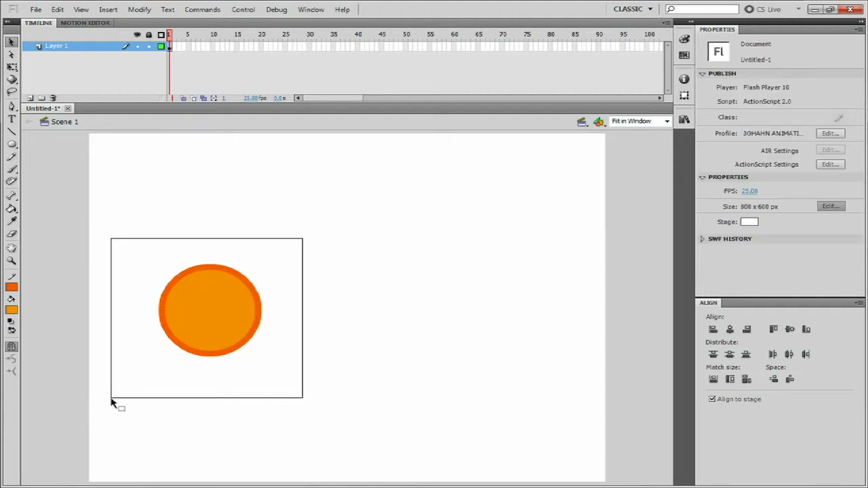Screen dimensions: 868x488
Task: Click the delete layer trash icon
Action: (54, 98)
